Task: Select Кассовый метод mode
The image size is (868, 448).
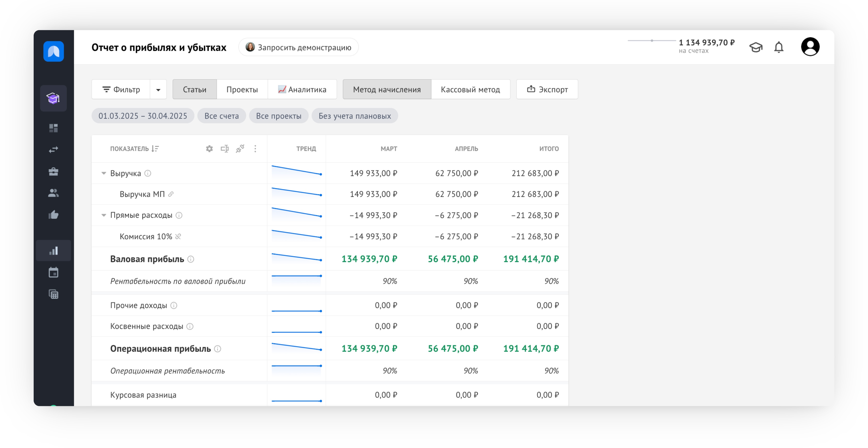Action: (470, 89)
